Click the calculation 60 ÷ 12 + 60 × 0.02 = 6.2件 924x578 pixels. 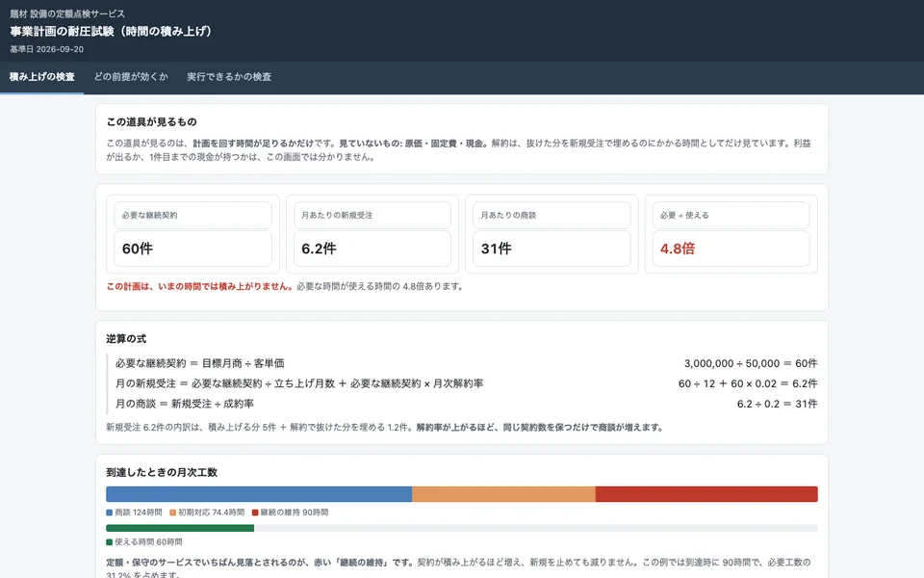tap(748, 384)
